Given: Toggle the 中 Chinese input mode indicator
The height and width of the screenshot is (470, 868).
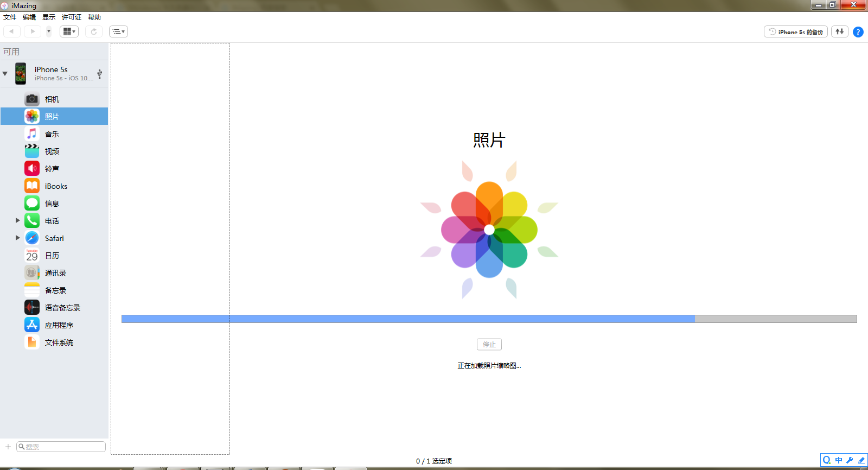Looking at the screenshot, I should pos(839,460).
